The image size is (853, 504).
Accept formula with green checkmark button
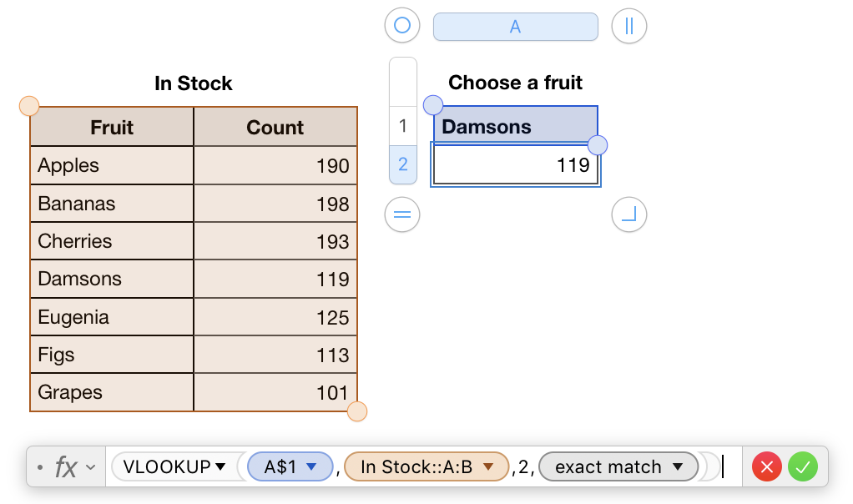(802, 467)
